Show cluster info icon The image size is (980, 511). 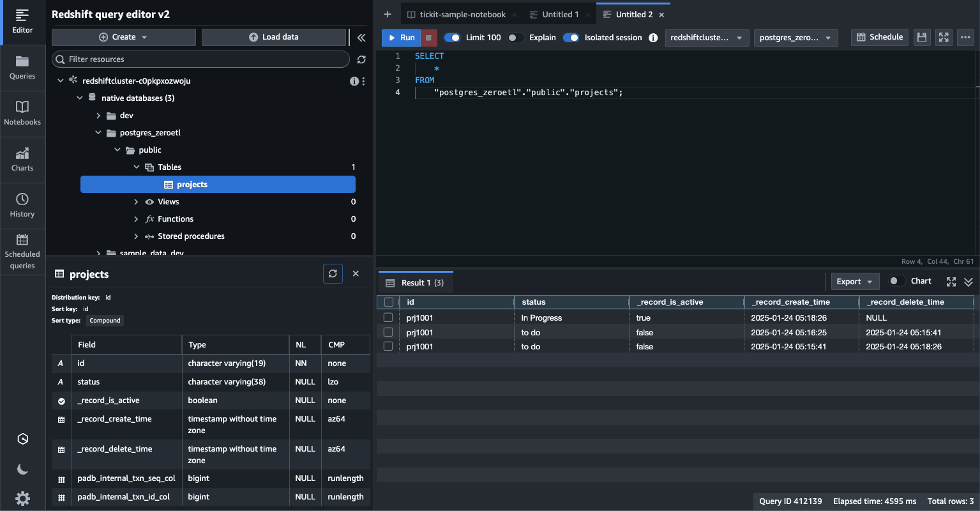tap(354, 81)
